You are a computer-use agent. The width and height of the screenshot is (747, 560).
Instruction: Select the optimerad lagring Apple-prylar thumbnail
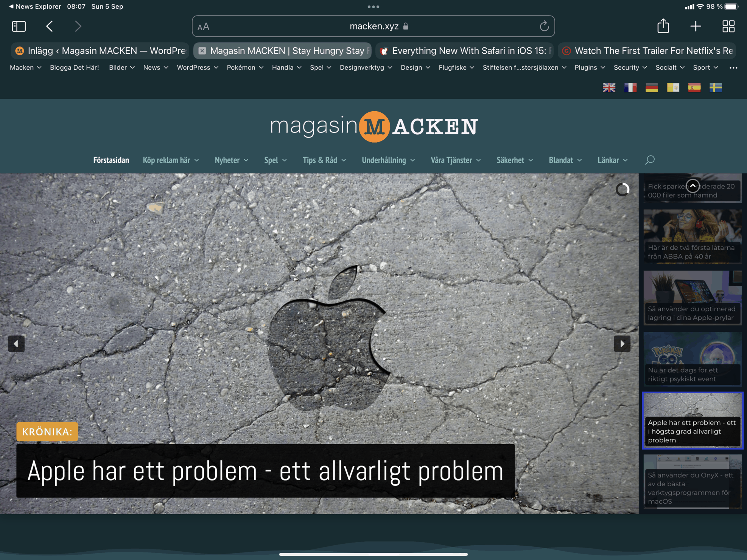click(693, 298)
